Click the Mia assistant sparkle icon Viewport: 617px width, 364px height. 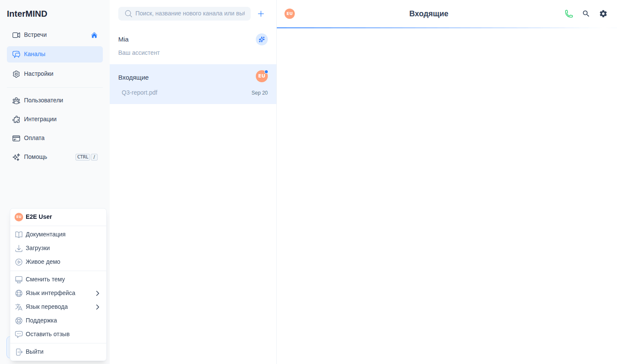[262, 39]
